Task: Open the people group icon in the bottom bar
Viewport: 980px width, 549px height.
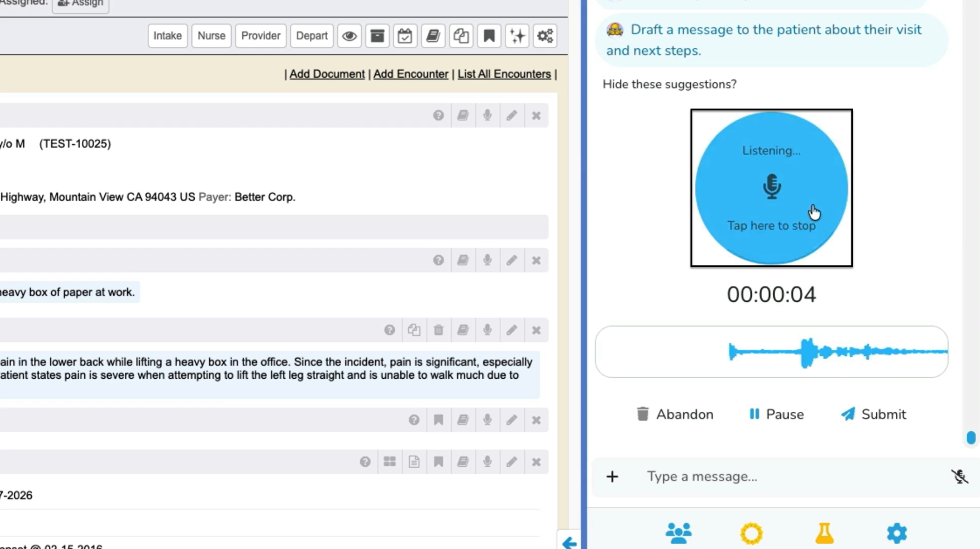Action: coord(679,533)
